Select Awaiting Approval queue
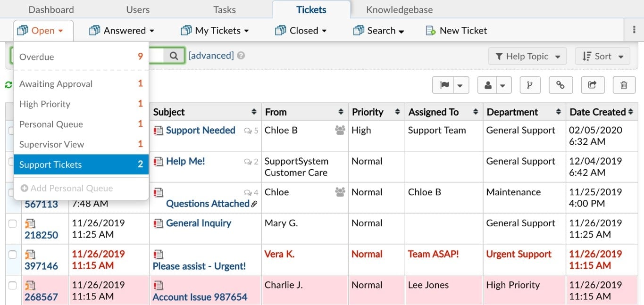The height and width of the screenshot is (305, 644). coord(81,84)
